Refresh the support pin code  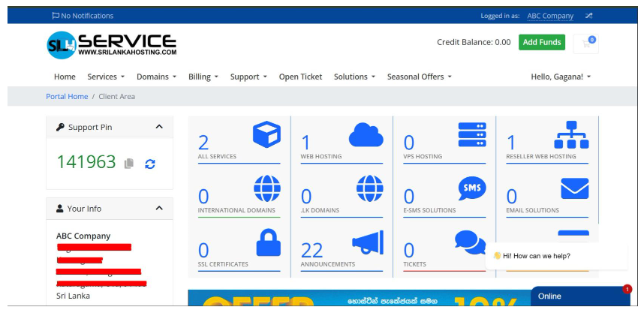tap(150, 163)
